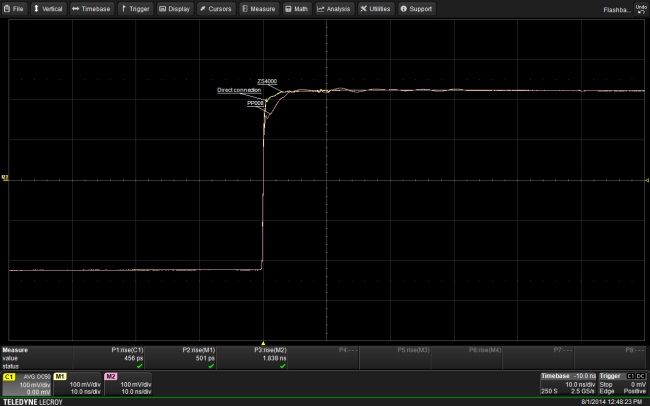Screen dimensions: 650x406
Task: Open the Trigger menu
Action: coord(135,8)
